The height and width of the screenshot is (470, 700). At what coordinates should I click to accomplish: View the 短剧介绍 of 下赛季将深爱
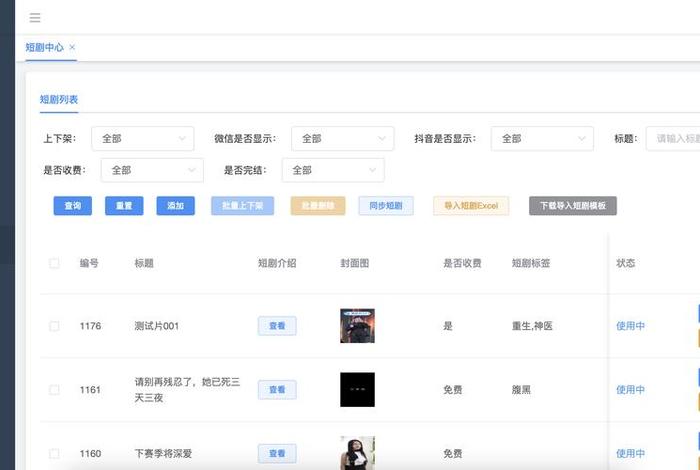[277, 453]
